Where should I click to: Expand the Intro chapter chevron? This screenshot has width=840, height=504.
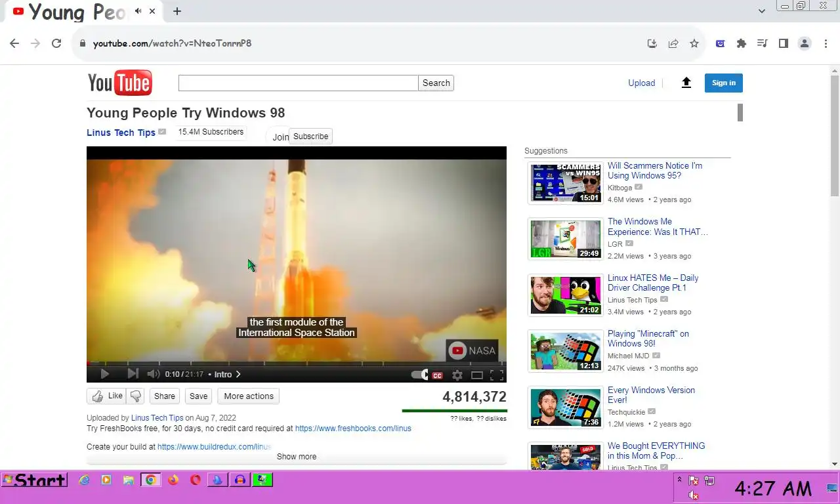point(238,374)
